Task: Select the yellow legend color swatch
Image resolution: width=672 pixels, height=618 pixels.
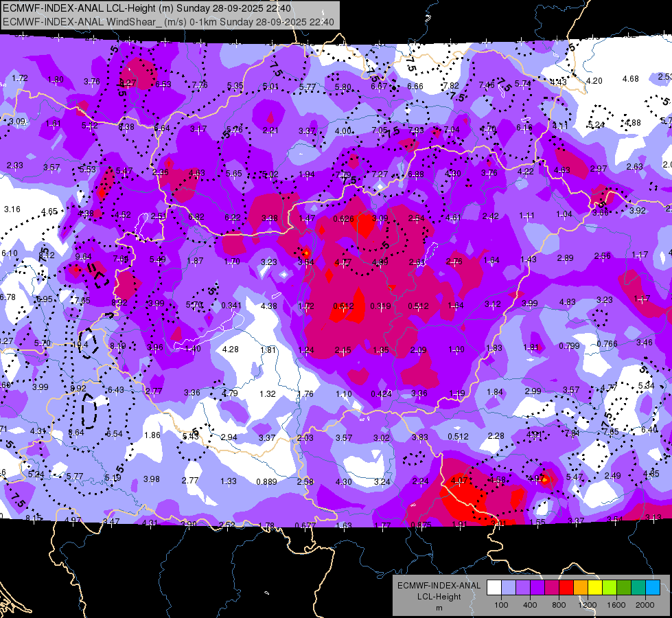Action: tap(595, 587)
